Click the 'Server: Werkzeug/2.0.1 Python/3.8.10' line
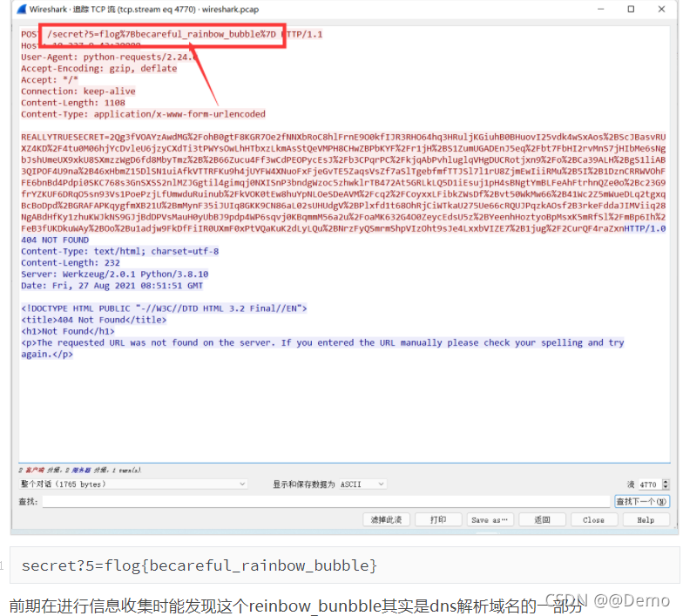 (115, 274)
